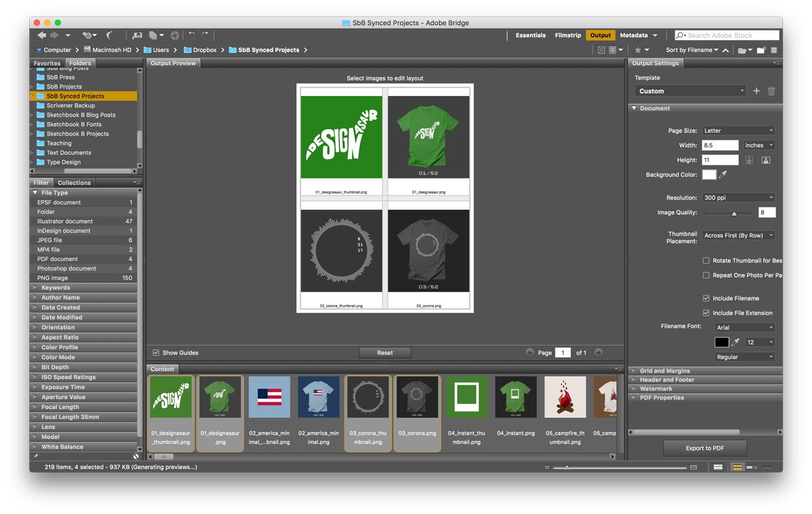
Task: Toggle the Show Guides checkbox
Action: (x=156, y=352)
